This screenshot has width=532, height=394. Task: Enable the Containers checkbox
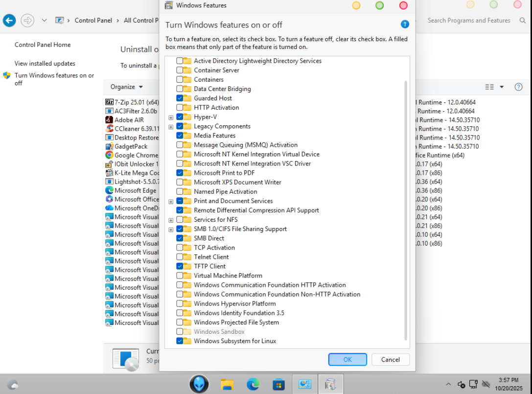click(180, 79)
